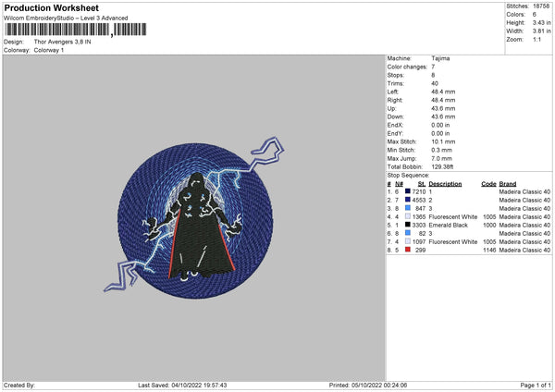Image resolution: width=555 pixels, height=392 pixels.
Task: Click the black swatch in stop 5
Action: point(408,225)
